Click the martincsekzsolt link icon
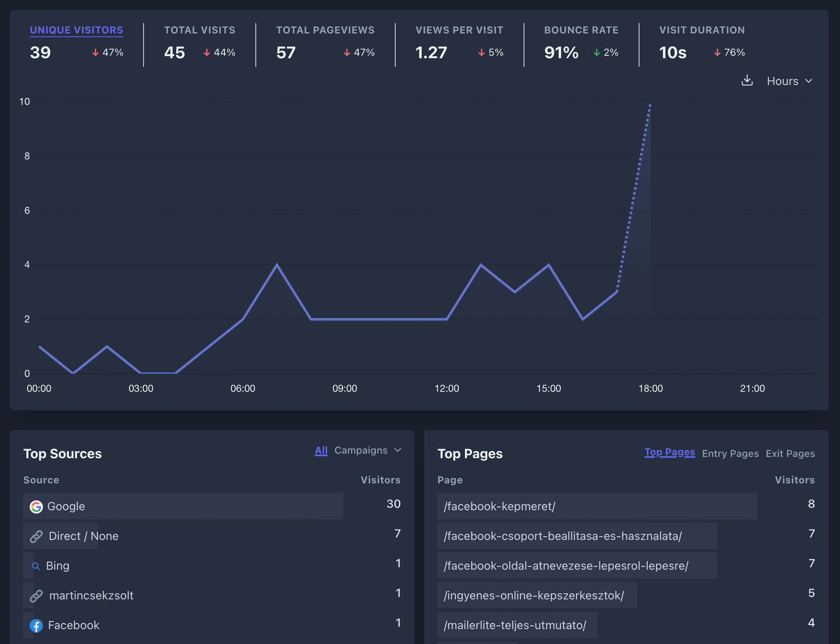Screen dimensions: 840x644 pyautogui.click(x=36, y=594)
